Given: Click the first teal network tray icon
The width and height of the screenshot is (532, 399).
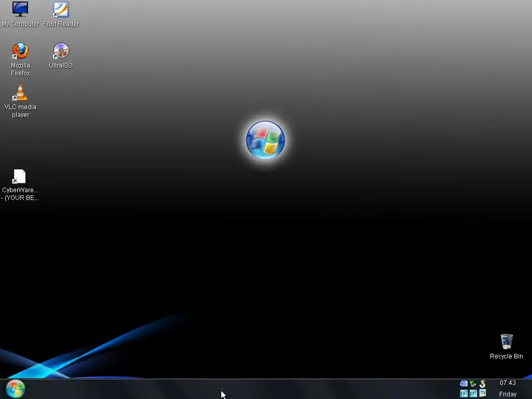Looking at the screenshot, I should coord(464,393).
